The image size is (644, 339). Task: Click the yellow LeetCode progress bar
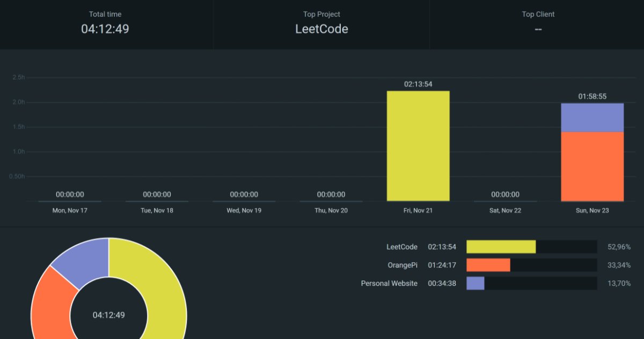501,247
